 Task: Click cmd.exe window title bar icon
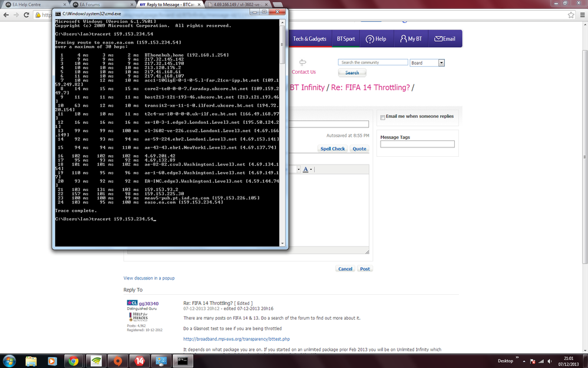click(x=58, y=14)
